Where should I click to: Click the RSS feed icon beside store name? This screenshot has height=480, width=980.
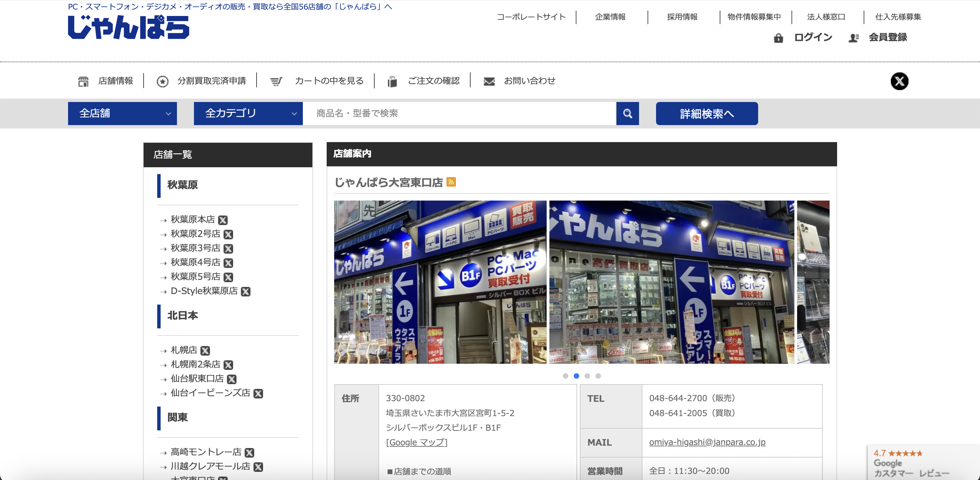(x=451, y=182)
